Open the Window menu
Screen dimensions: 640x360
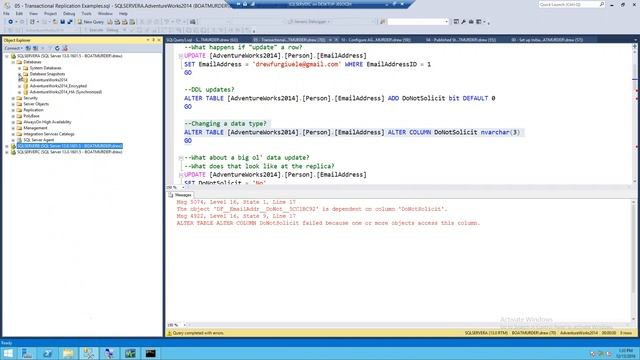105,13
